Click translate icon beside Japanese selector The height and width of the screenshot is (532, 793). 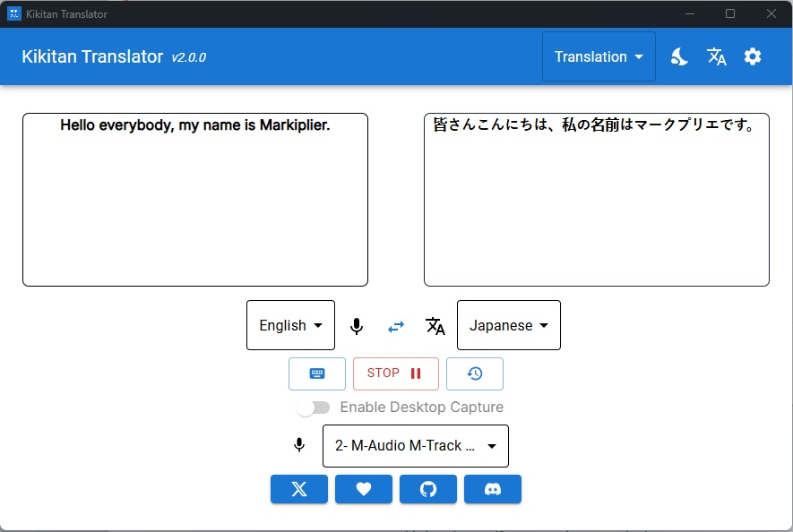click(x=435, y=326)
